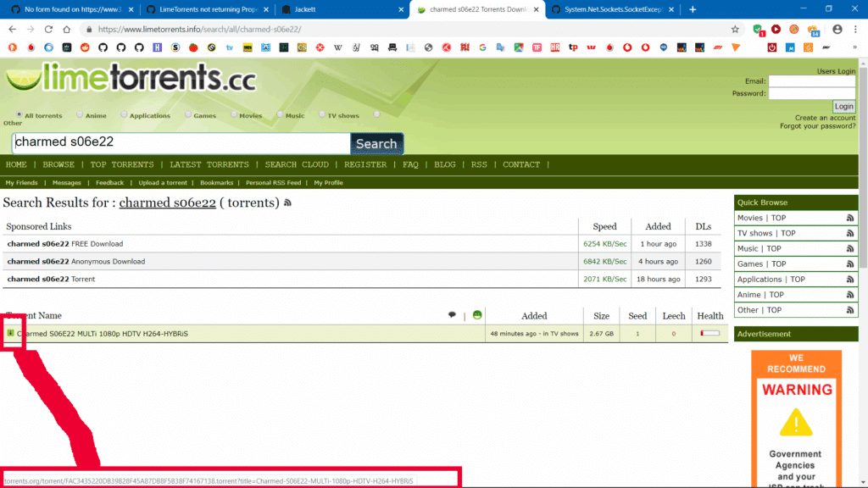Click the RSS icon in the Anime row
The width and height of the screenshot is (868, 488).
[x=849, y=295]
